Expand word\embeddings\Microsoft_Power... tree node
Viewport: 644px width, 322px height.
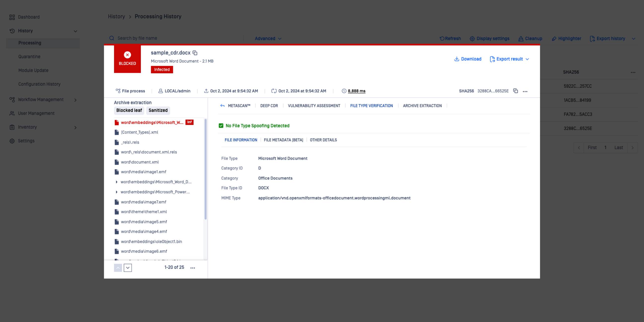click(117, 192)
